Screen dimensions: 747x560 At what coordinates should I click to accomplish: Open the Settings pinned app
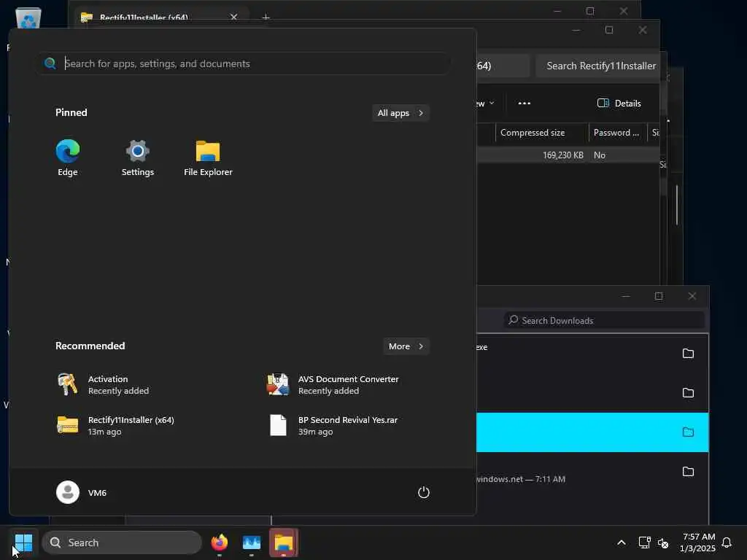[x=138, y=158]
